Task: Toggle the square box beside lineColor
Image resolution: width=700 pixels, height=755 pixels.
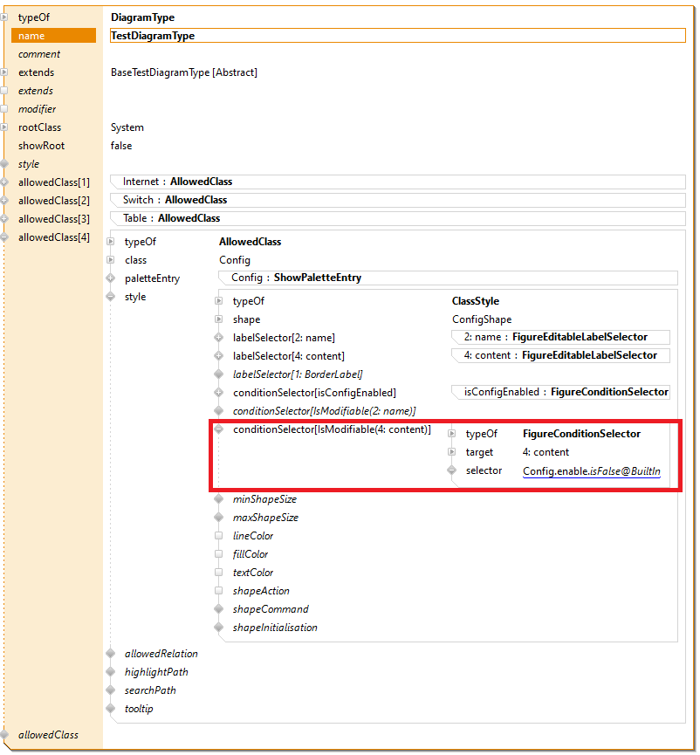Action: click(218, 536)
